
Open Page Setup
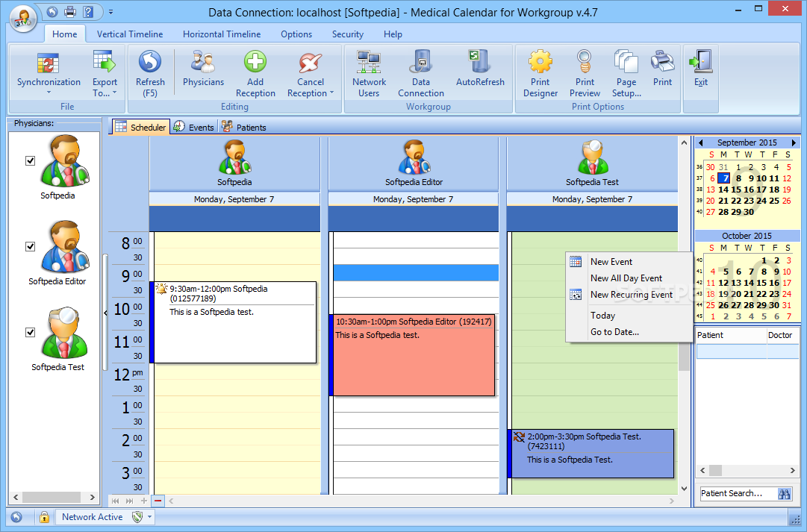coord(626,62)
